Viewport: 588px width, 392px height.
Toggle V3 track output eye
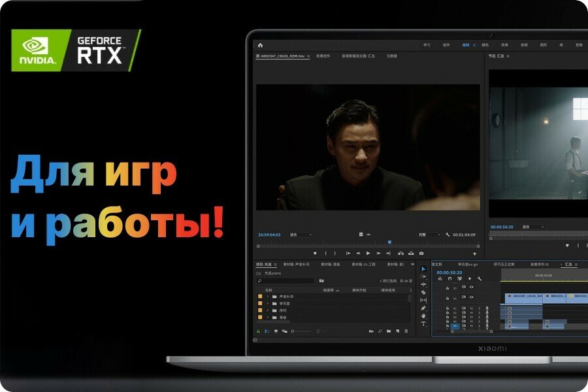471,287
